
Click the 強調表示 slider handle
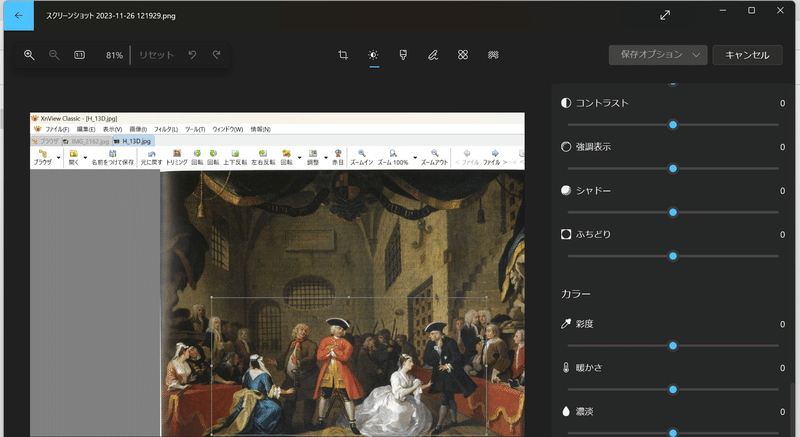tap(673, 168)
